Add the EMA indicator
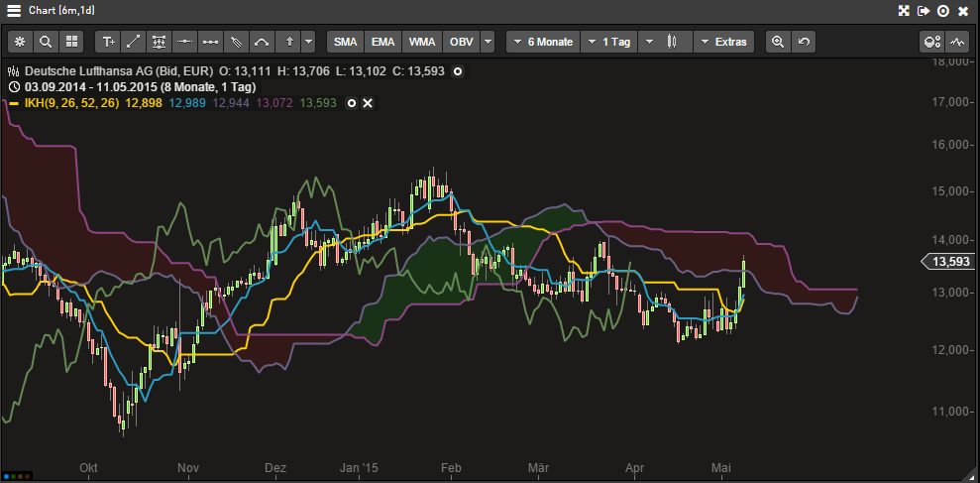Image resolution: width=980 pixels, height=483 pixels. (x=383, y=42)
